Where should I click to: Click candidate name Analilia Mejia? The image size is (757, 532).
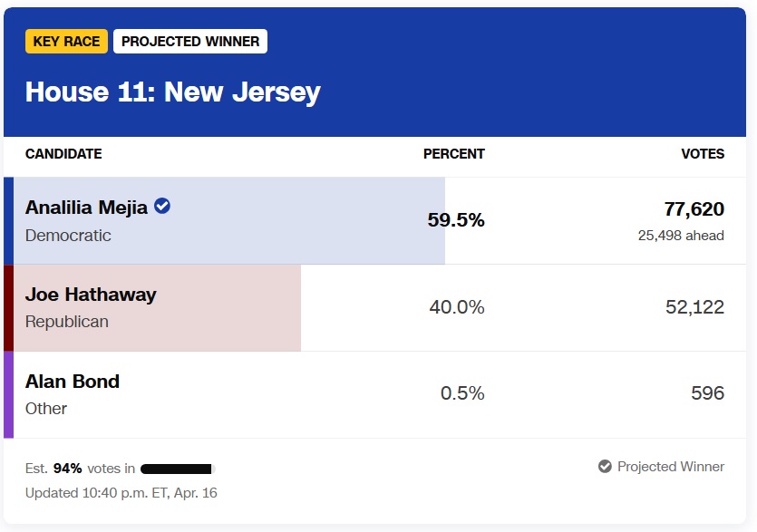tap(86, 208)
